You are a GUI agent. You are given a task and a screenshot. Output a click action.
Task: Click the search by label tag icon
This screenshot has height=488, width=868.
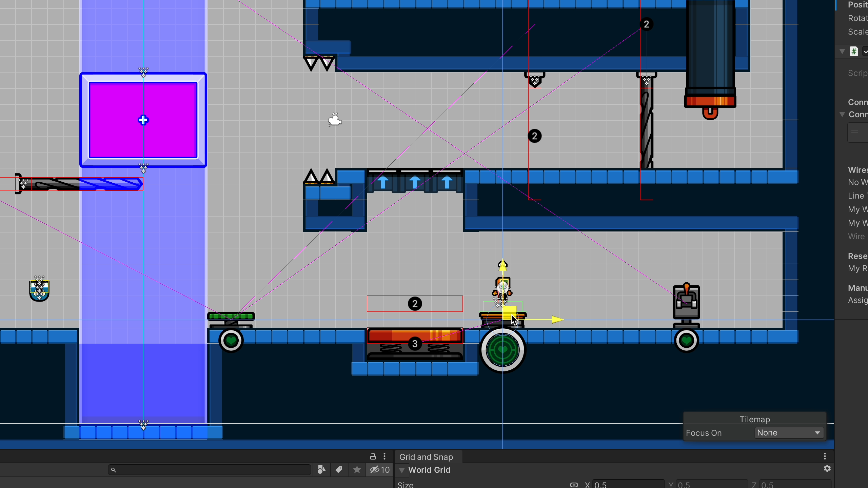339,470
